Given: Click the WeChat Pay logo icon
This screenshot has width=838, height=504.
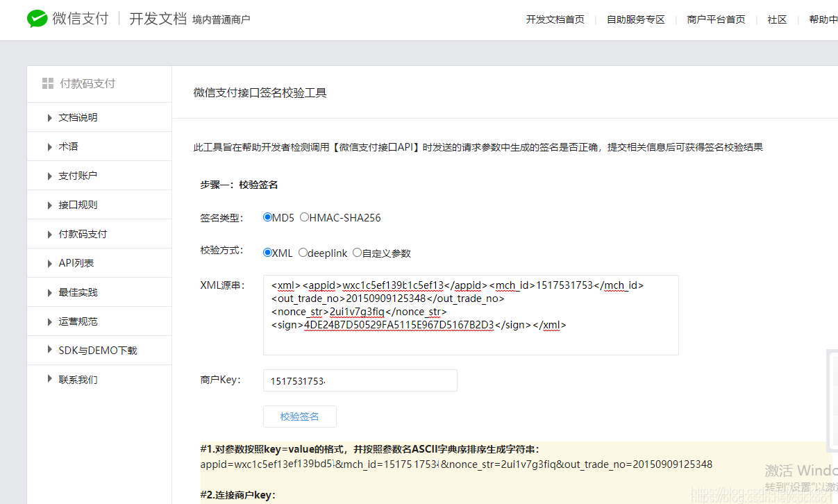Looking at the screenshot, I should pos(37,19).
